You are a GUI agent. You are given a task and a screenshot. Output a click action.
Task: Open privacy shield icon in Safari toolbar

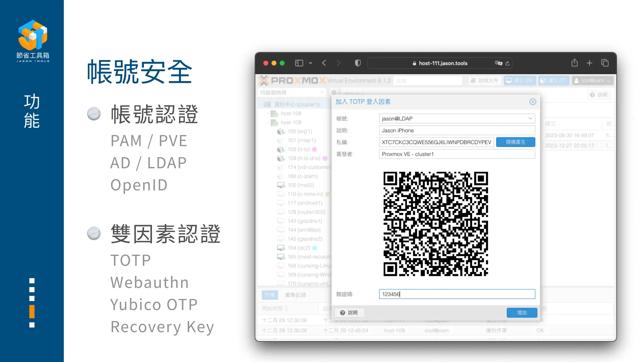(358, 63)
